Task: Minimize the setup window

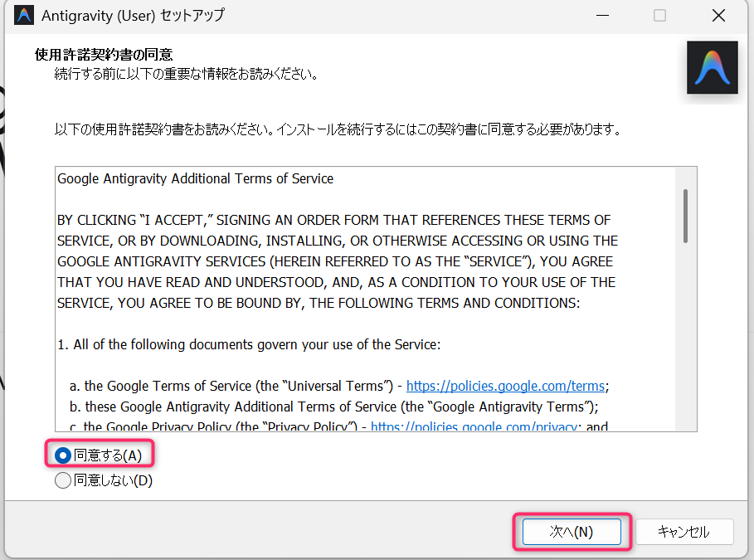Action: coord(601,16)
